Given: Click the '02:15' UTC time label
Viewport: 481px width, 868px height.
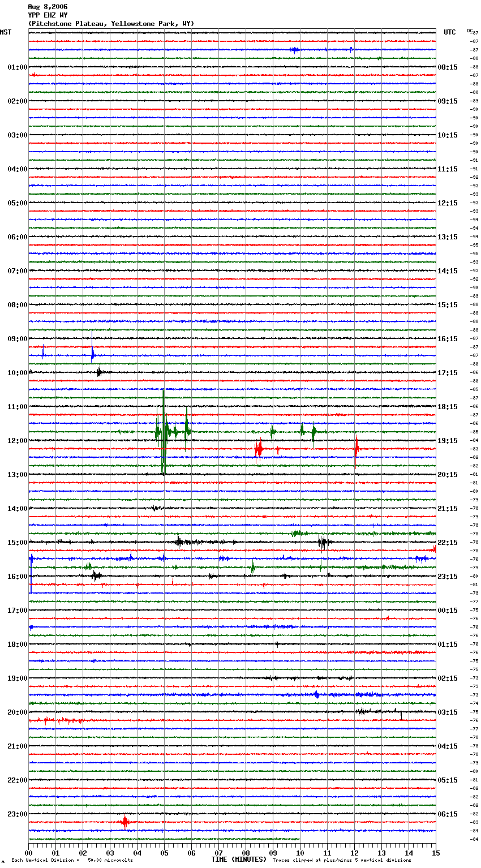Looking at the screenshot, I should tap(448, 678).
